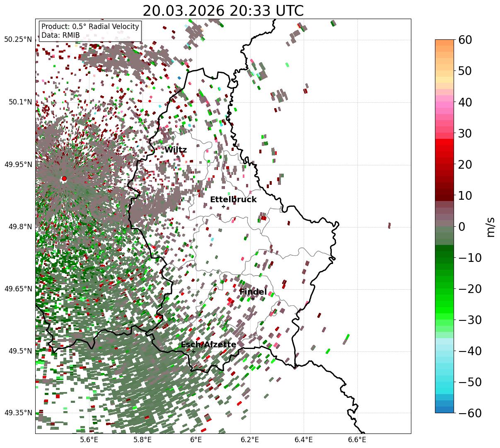This screenshot has width=500, height=448.
Task: Click the colorbar label 10
Action: [466, 195]
